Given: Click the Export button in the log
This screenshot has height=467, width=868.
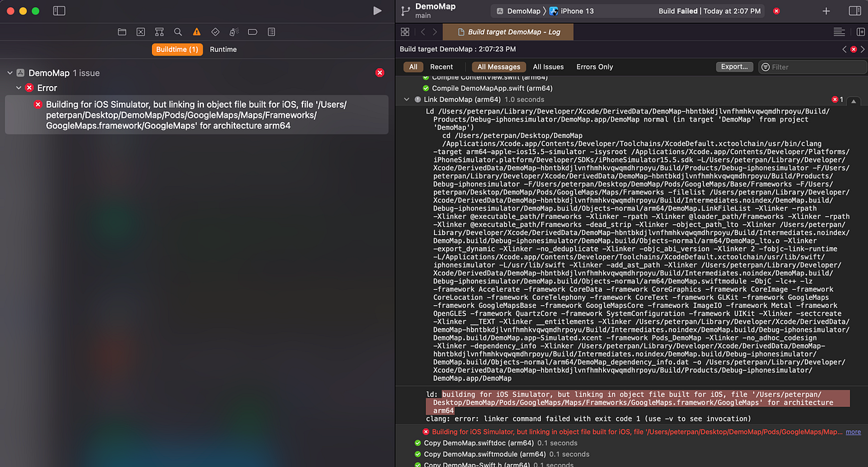Looking at the screenshot, I should coord(734,66).
